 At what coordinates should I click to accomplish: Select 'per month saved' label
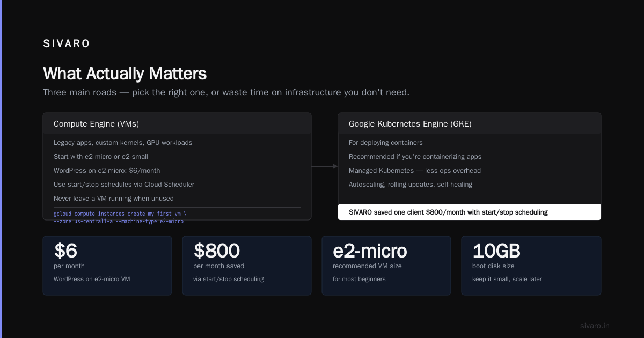pyautogui.click(x=219, y=266)
